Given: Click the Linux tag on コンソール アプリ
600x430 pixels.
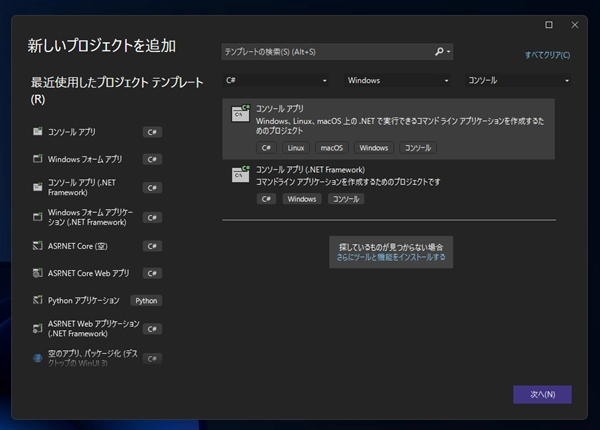Looking at the screenshot, I should pyautogui.click(x=296, y=148).
